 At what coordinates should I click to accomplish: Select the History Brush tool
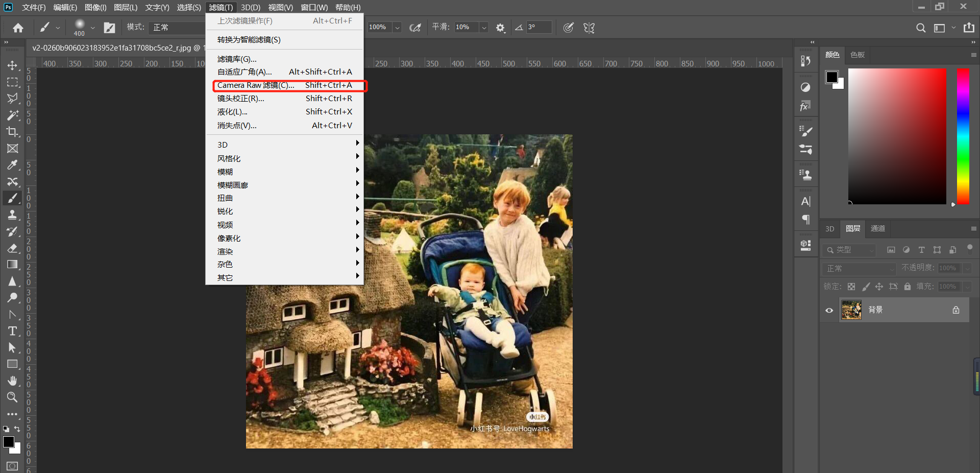tap(12, 231)
